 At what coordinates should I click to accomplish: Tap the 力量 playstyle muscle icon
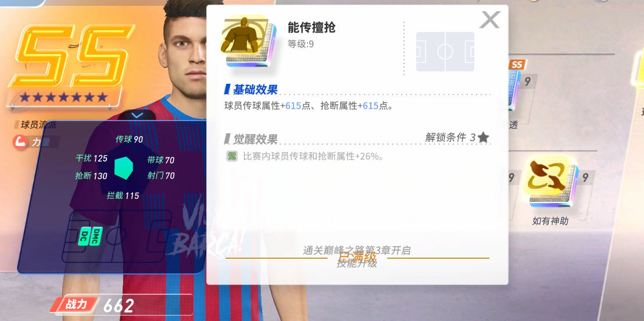[20, 142]
